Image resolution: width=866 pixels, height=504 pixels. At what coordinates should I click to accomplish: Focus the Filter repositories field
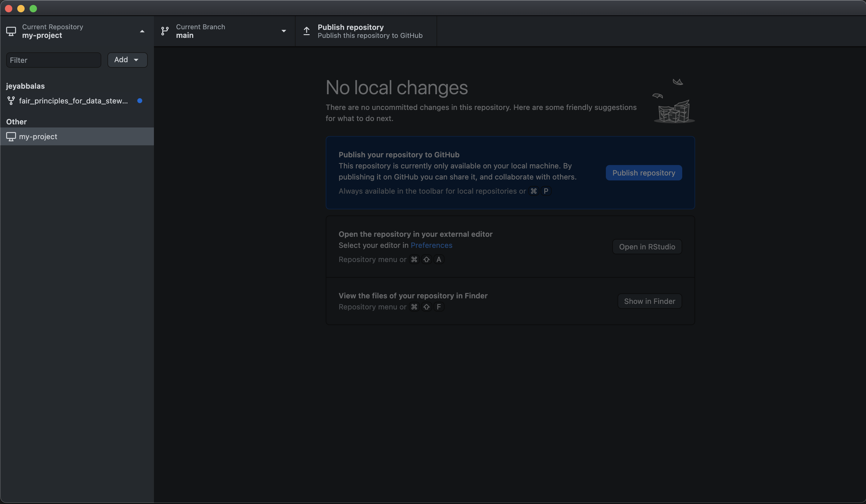[x=54, y=60]
